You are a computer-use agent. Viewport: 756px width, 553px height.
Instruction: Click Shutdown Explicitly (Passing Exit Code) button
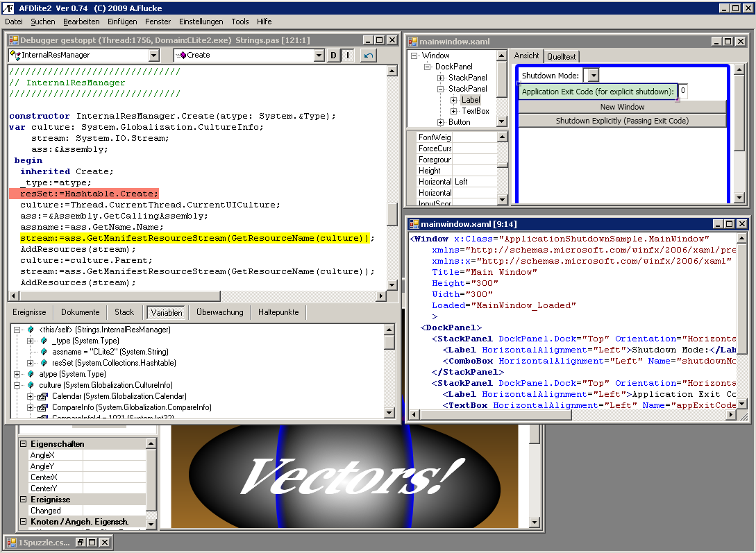point(622,121)
